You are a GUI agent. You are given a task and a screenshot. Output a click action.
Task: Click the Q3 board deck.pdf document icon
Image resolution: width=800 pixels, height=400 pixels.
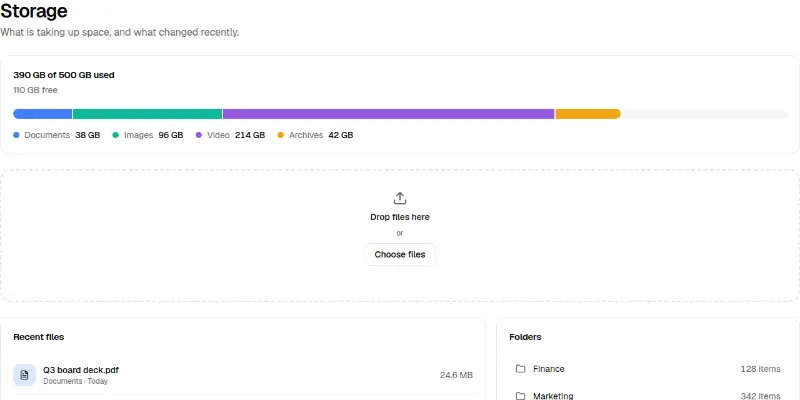coord(24,375)
